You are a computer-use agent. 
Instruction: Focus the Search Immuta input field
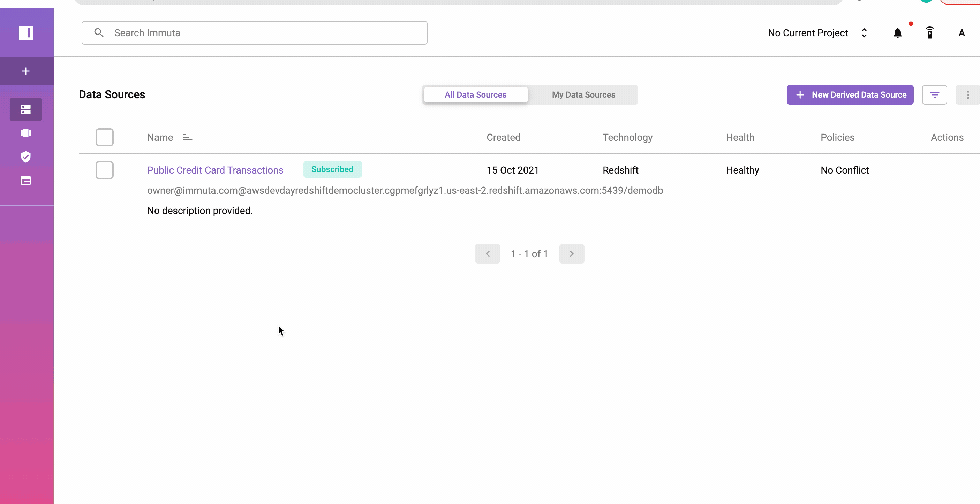pos(254,33)
